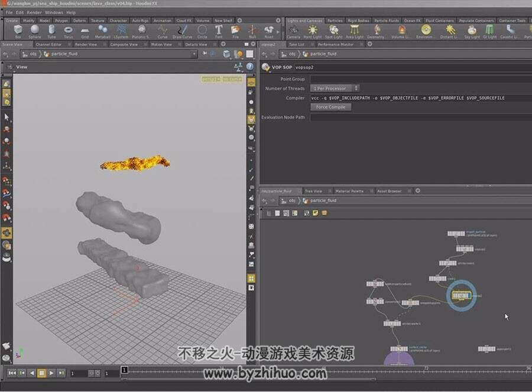The image size is (532, 392).
Task: Add a Camera from the shelf
Action: click(293, 31)
